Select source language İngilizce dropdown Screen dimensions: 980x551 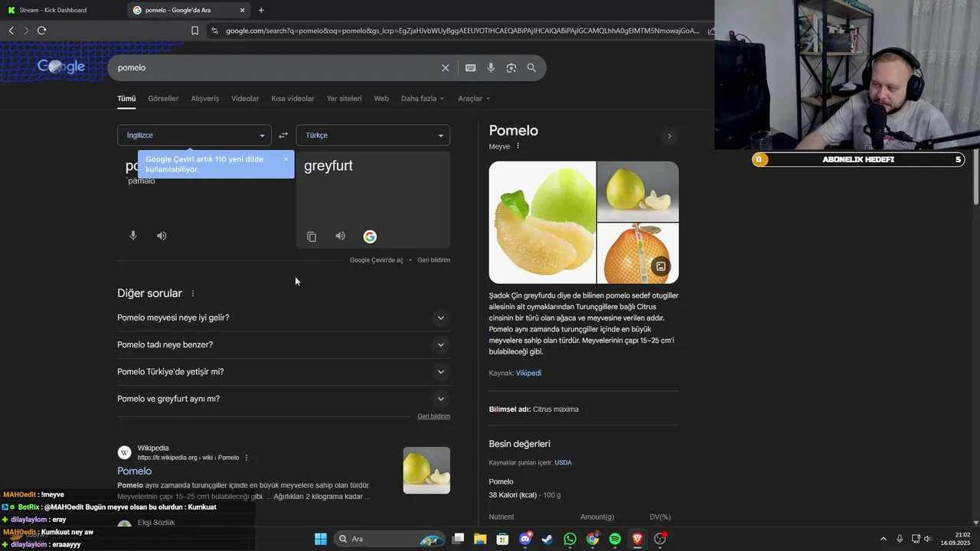pyautogui.click(x=194, y=135)
